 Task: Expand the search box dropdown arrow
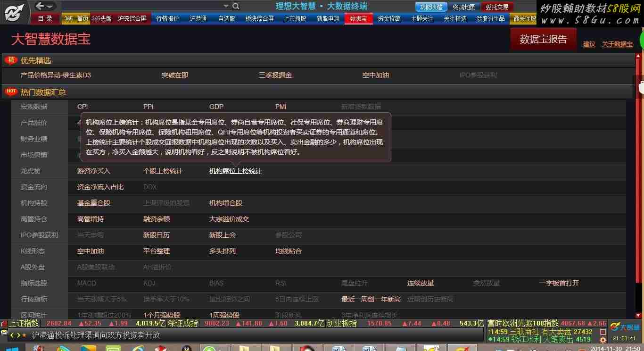(x=226, y=6)
